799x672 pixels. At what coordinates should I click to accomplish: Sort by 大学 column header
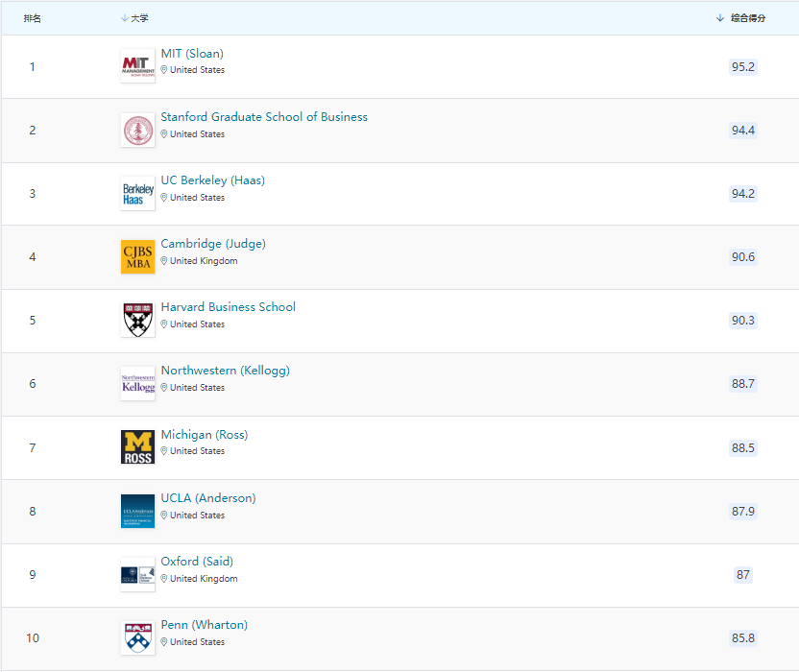click(x=135, y=18)
